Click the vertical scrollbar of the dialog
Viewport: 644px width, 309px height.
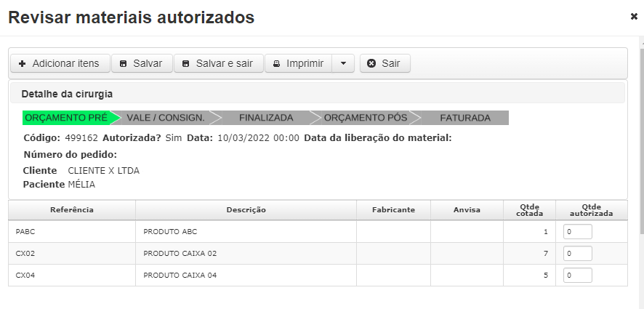pyautogui.click(x=642, y=136)
